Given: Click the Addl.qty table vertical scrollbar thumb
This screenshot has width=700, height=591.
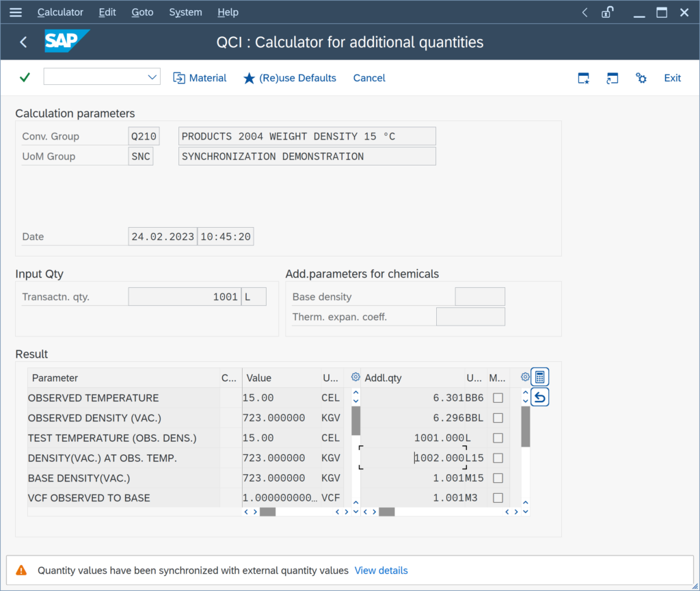Looking at the screenshot, I should pyautogui.click(x=526, y=427).
